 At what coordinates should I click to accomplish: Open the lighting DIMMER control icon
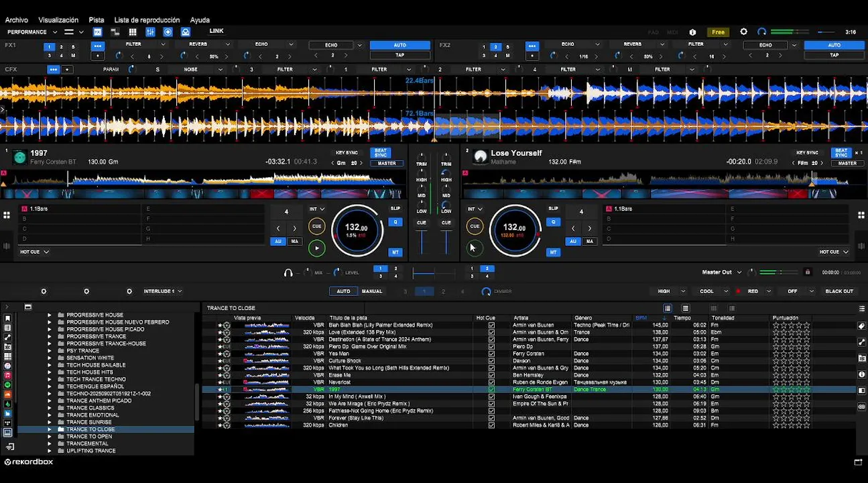486,291
